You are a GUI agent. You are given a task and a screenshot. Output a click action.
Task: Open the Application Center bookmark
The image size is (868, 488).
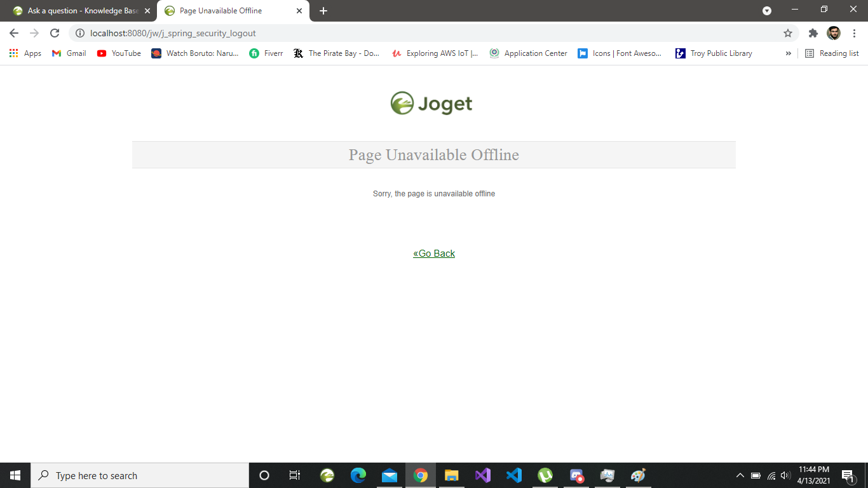(x=528, y=53)
